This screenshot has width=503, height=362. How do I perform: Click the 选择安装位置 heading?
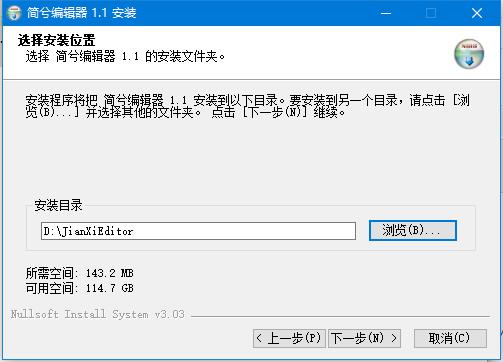click(57, 40)
